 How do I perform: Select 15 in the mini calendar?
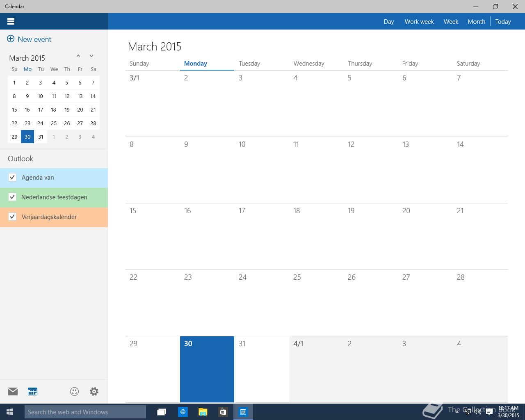click(x=14, y=110)
